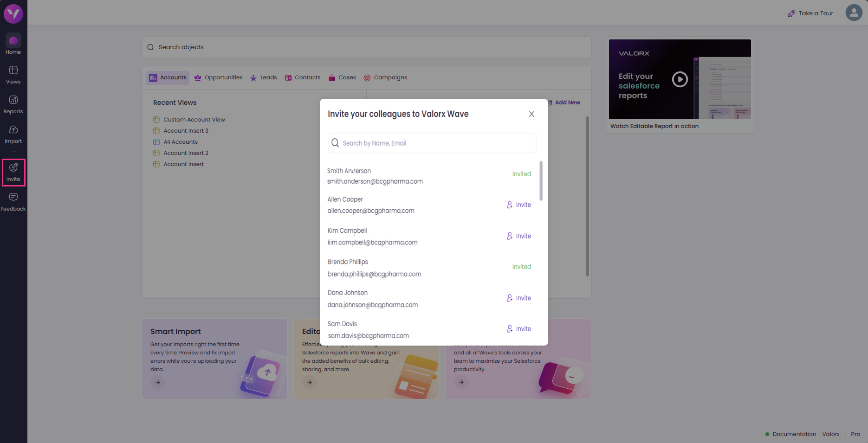Screen dimensions: 868x443
Task: Open Reports in the sidebar
Action: tap(13, 104)
